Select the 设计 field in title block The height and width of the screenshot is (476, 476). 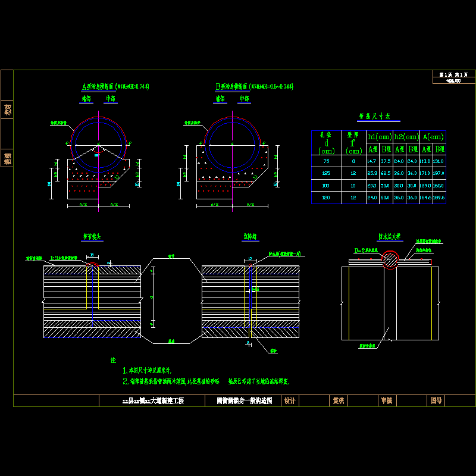tap(290, 401)
